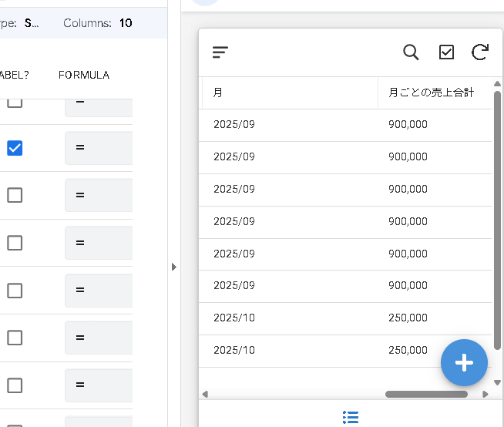Open the first 2025/10 table row
The width and height of the screenshot is (504, 427).
click(345, 318)
